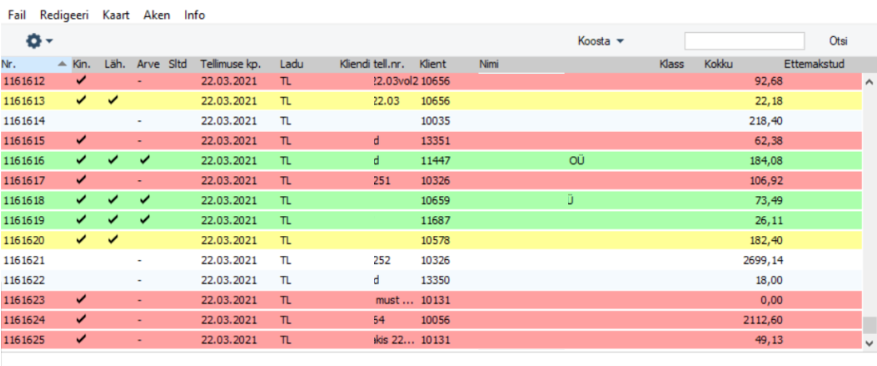Select order number 1161622
This screenshot has width=877, height=366.
point(24,280)
